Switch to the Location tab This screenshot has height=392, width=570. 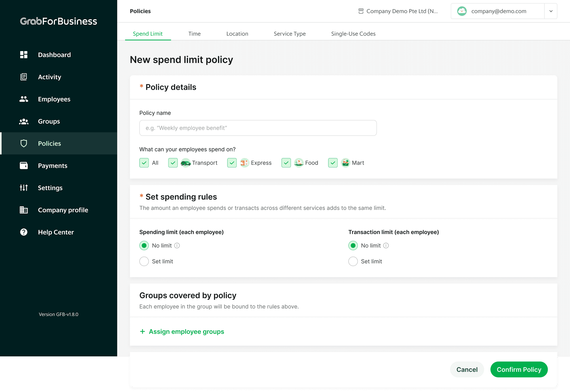237,34
